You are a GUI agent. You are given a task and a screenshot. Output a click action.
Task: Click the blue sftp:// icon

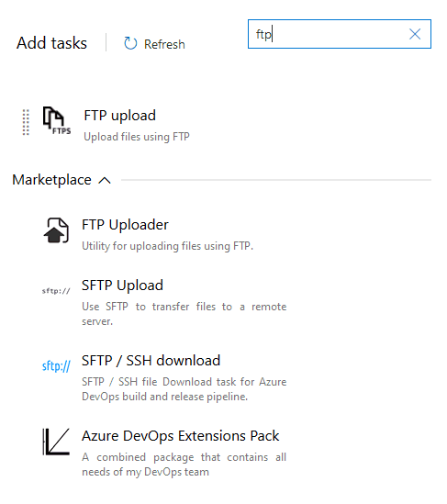pyautogui.click(x=56, y=366)
